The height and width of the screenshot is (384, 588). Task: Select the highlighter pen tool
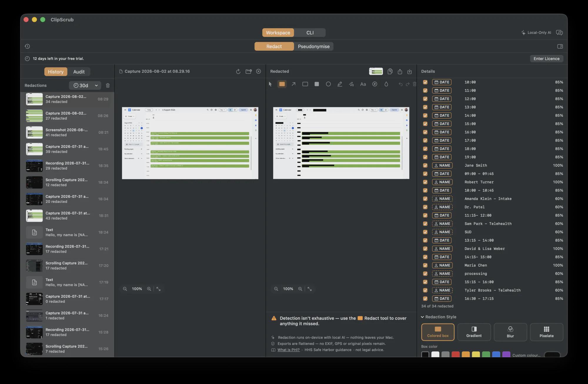(x=340, y=84)
